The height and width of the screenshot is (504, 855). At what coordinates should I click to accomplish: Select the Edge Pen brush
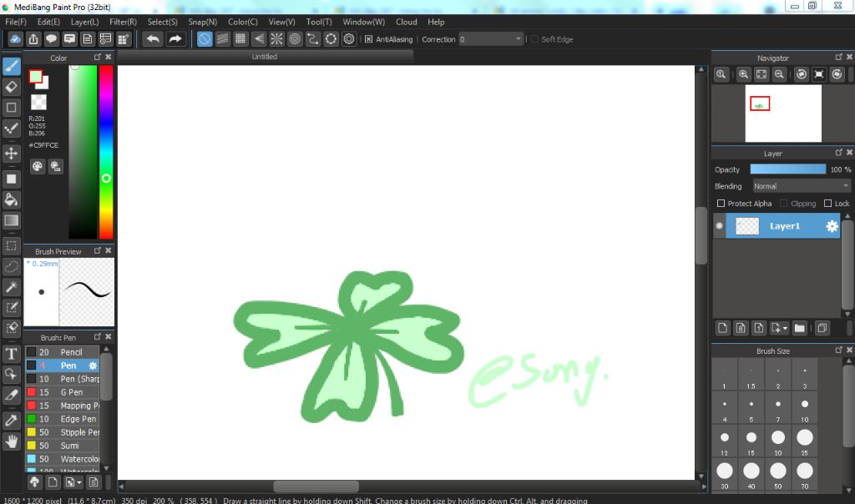62,419
